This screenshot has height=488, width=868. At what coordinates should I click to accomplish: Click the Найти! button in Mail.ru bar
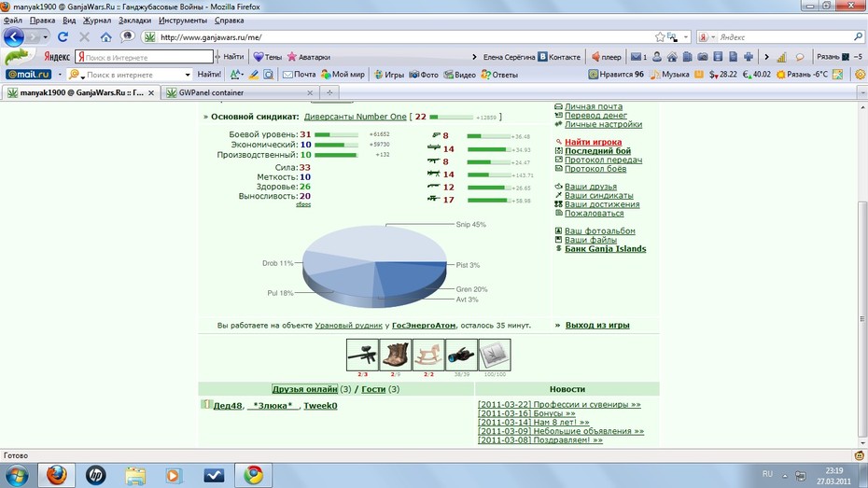(x=209, y=74)
